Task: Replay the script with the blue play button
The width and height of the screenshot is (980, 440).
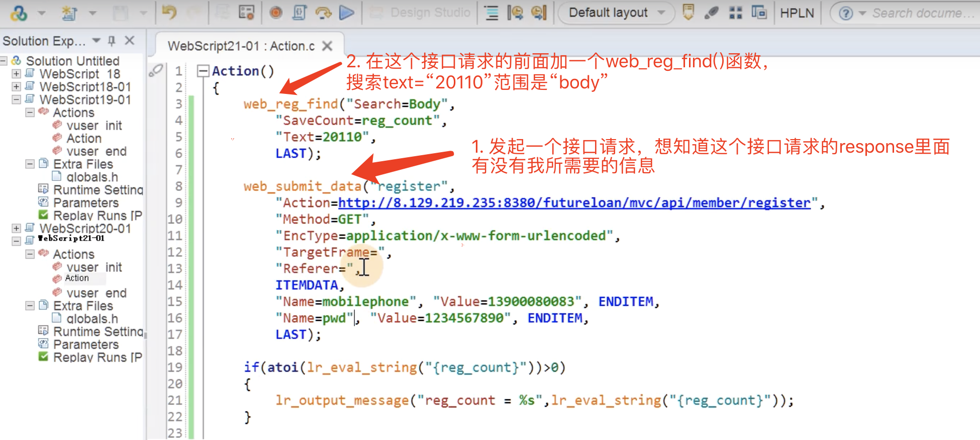Action: coord(347,13)
